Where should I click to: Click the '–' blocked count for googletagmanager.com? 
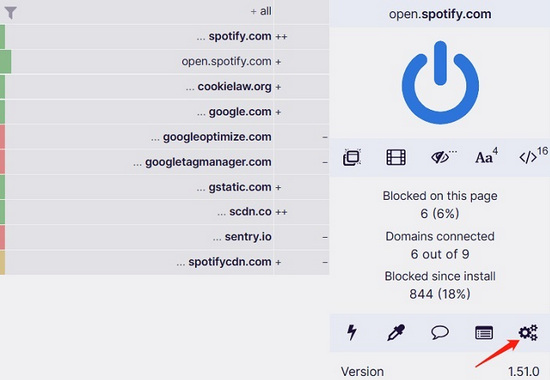[325, 162]
